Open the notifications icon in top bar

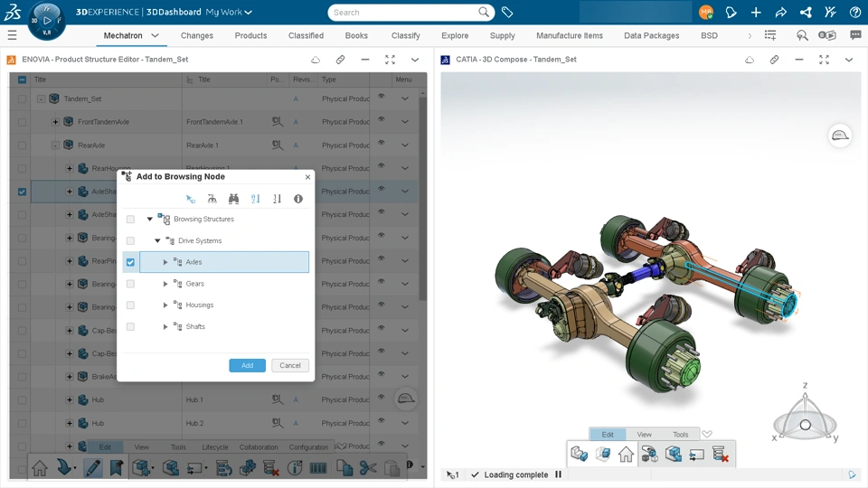[731, 12]
